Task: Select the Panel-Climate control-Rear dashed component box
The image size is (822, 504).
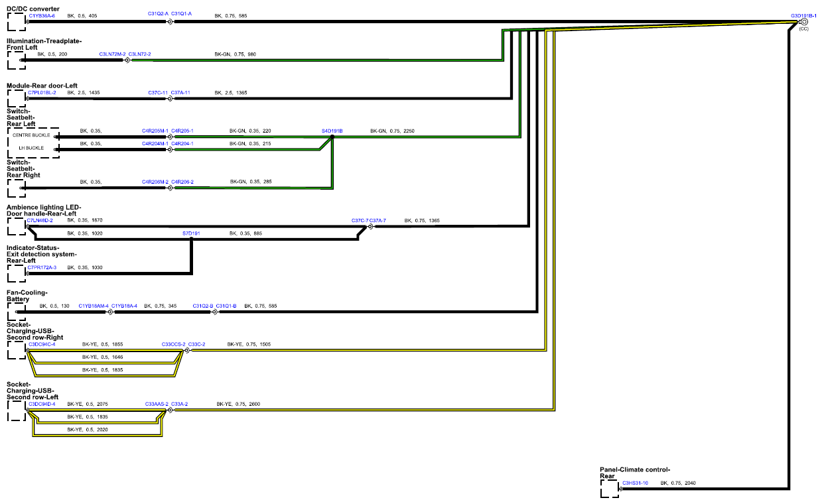Action: click(610, 489)
